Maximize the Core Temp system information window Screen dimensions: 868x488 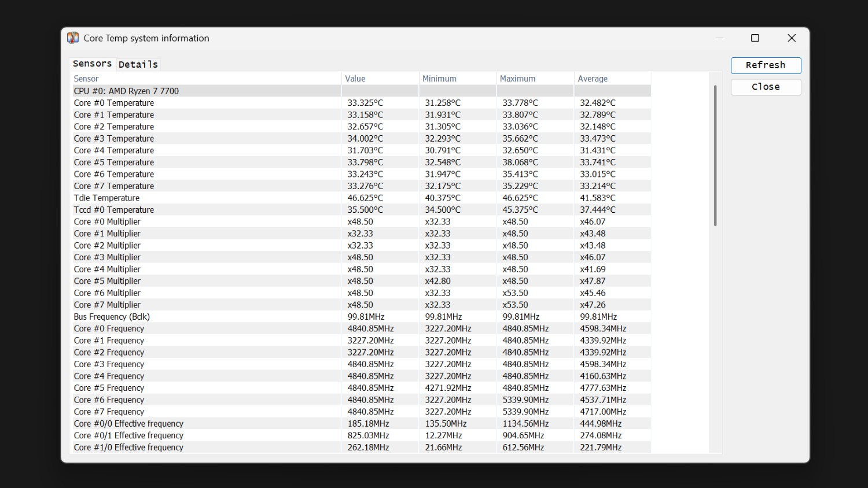pyautogui.click(x=755, y=38)
